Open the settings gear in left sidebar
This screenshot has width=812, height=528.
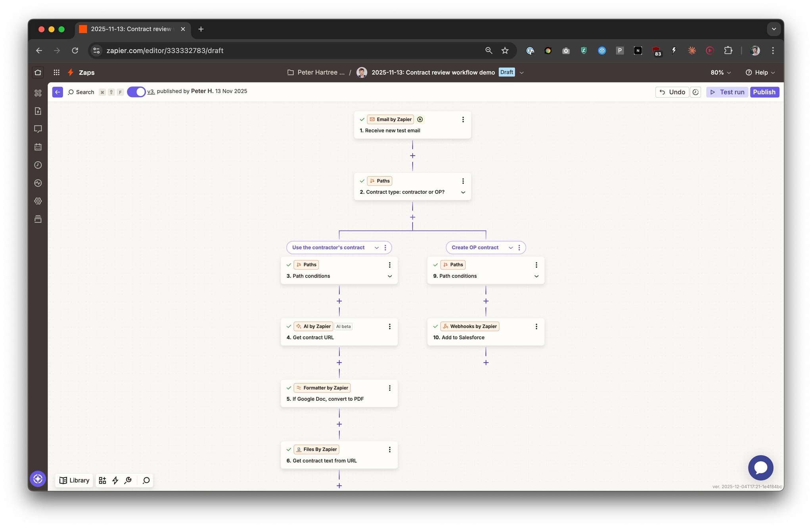pos(38,201)
